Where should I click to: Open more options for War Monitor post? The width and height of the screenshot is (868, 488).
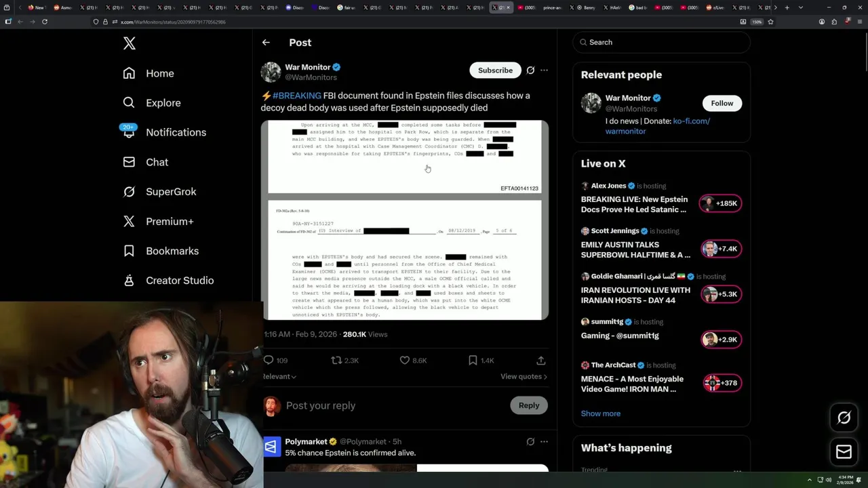[544, 70]
